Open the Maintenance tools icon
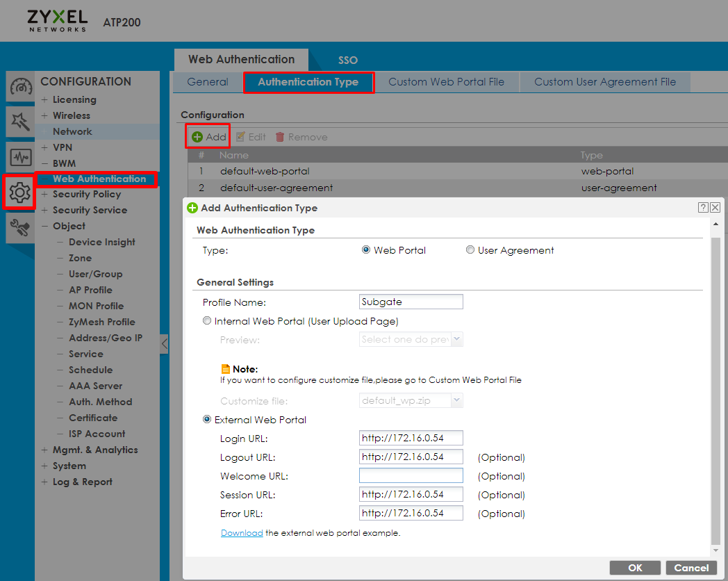728x581 pixels. [x=20, y=227]
